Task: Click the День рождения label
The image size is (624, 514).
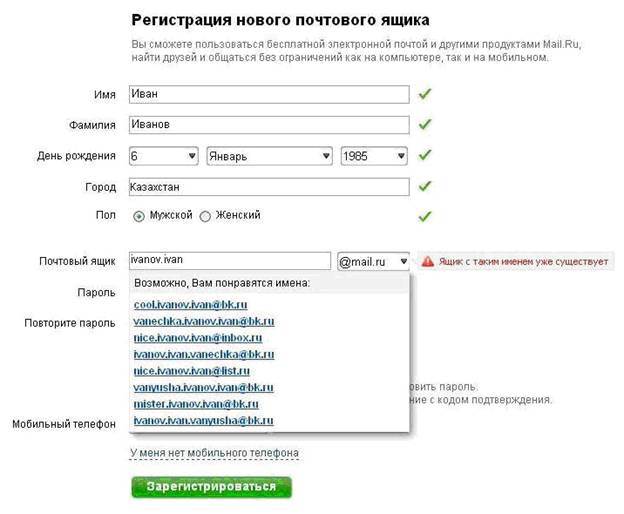Action: (76, 156)
